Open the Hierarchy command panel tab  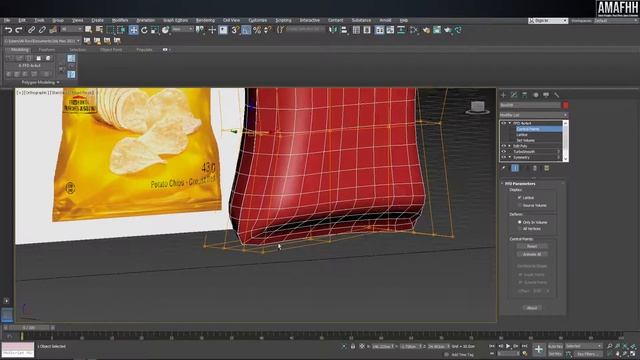click(524, 95)
